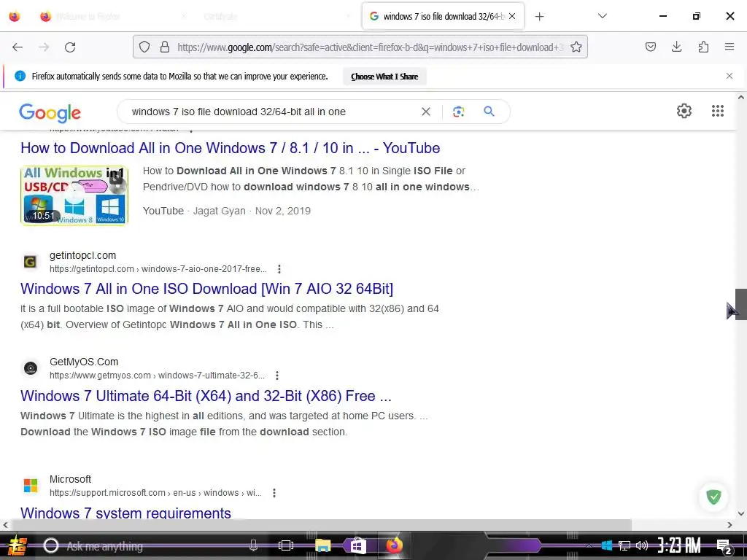The height and width of the screenshot is (560, 747).
Task: Open options for Microsoft support result
Action: pyautogui.click(x=274, y=493)
